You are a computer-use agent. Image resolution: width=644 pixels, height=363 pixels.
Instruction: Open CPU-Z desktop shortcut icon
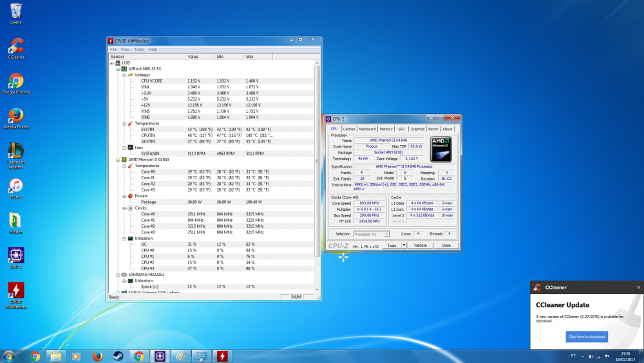click(16, 256)
